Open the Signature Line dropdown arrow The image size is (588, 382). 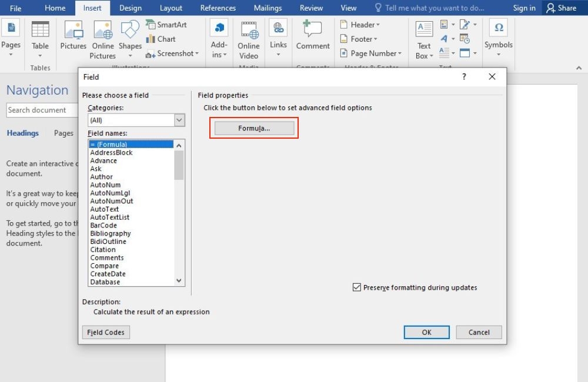pos(475,25)
